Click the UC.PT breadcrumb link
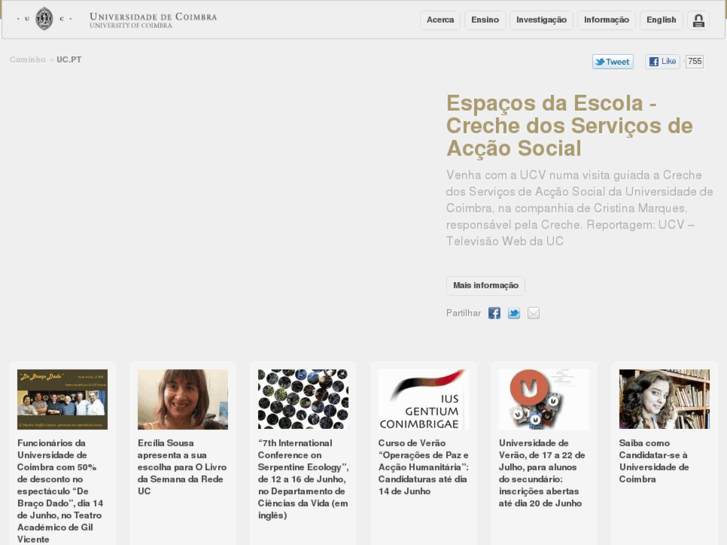 69,60
